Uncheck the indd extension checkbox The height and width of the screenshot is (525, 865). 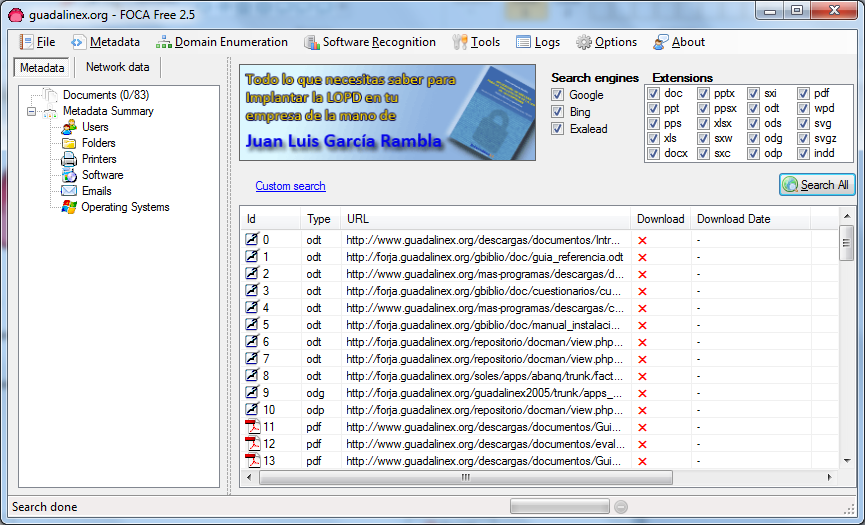[x=803, y=153]
